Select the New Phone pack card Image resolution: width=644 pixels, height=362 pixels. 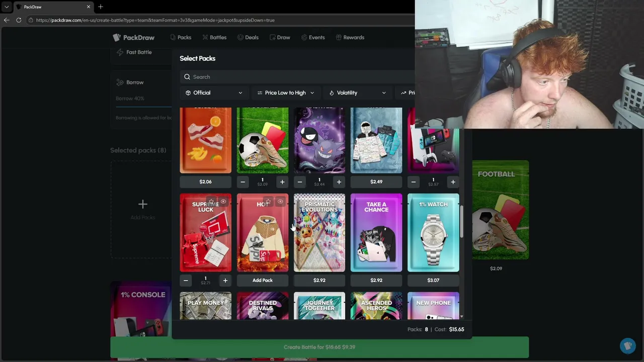tap(433, 306)
